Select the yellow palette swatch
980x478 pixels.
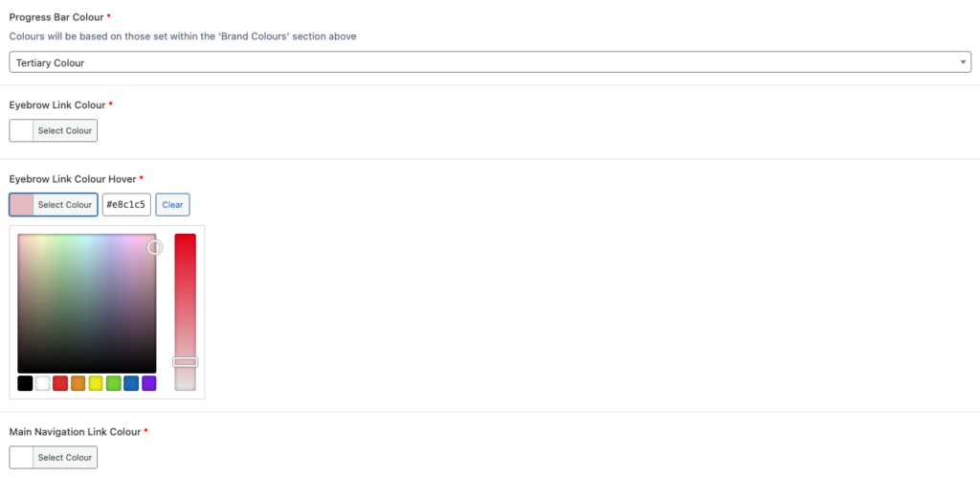(x=96, y=383)
